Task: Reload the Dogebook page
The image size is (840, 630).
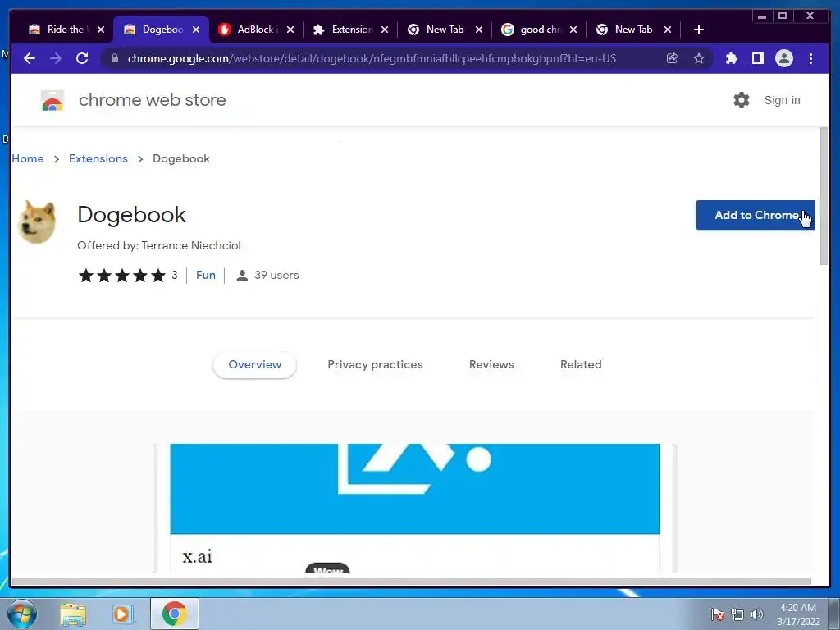Action: [82, 58]
